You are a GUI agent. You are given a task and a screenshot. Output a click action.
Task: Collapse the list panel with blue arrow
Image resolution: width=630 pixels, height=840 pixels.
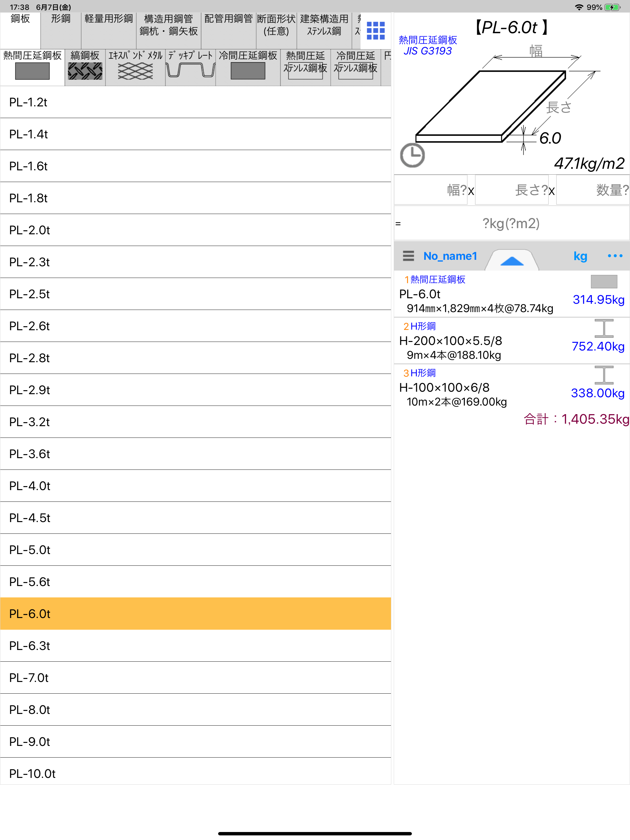click(512, 260)
